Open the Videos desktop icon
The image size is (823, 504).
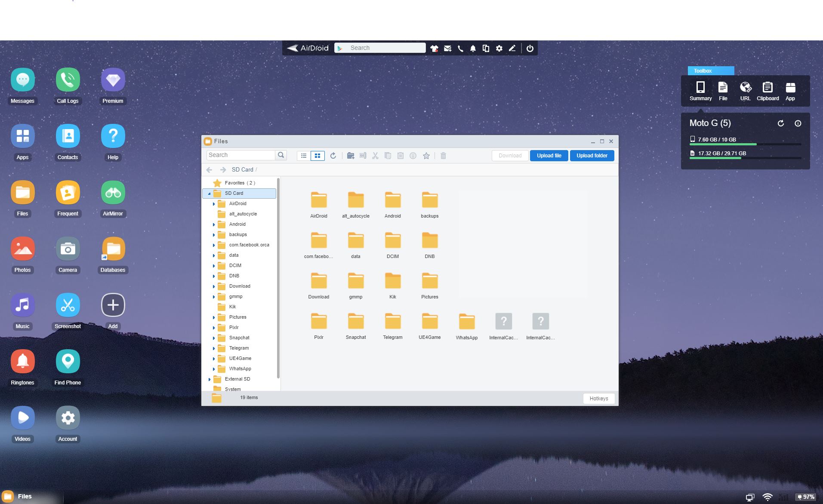[22, 418]
